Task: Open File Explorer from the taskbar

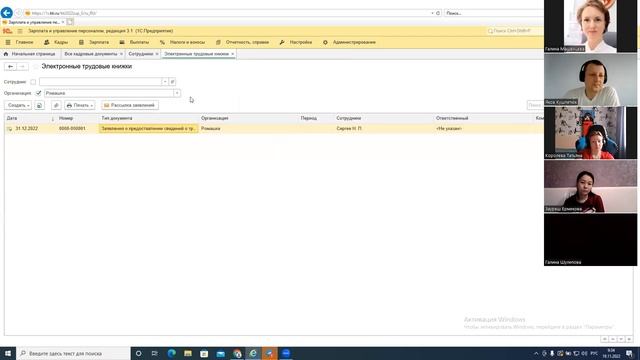Action: click(x=188, y=353)
